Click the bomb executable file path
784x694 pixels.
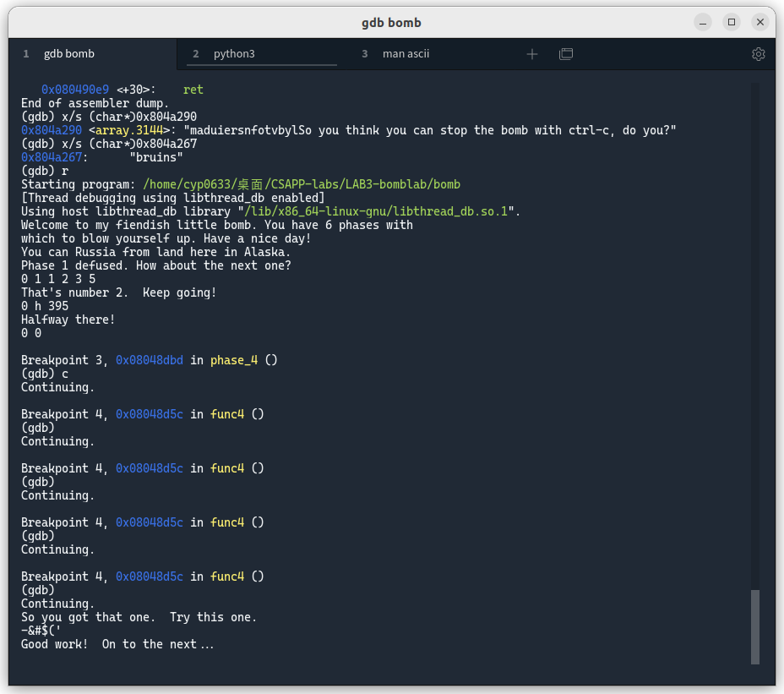coord(302,184)
